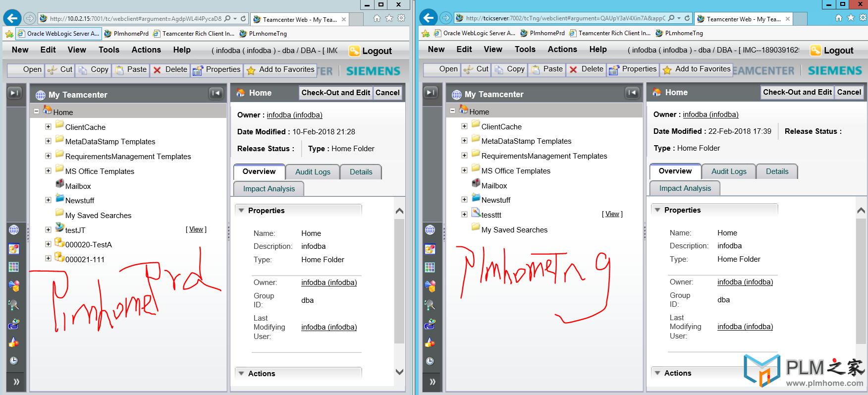
Task: Click the View link beside tessttt
Action: pos(612,214)
